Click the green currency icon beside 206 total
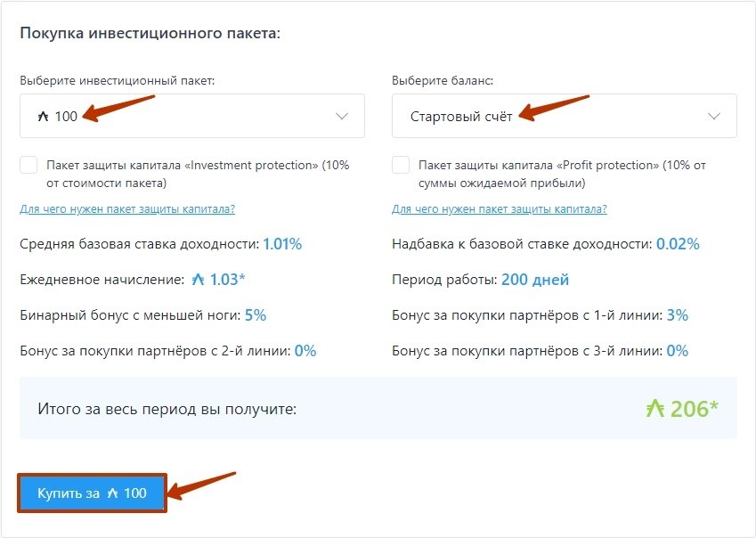This screenshot has height=538, width=756. pyautogui.click(x=655, y=408)
